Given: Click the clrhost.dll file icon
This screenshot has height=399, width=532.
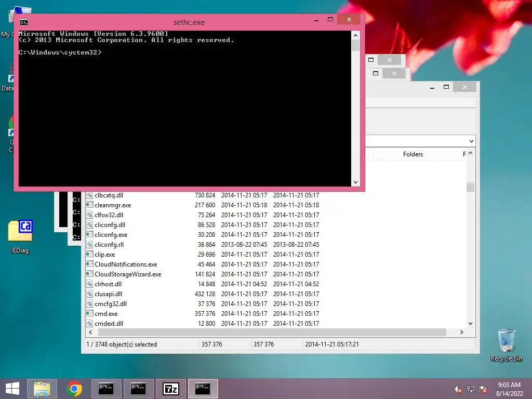Looking at the screenshot, I should pyautogui.click(x=89, y=284).
